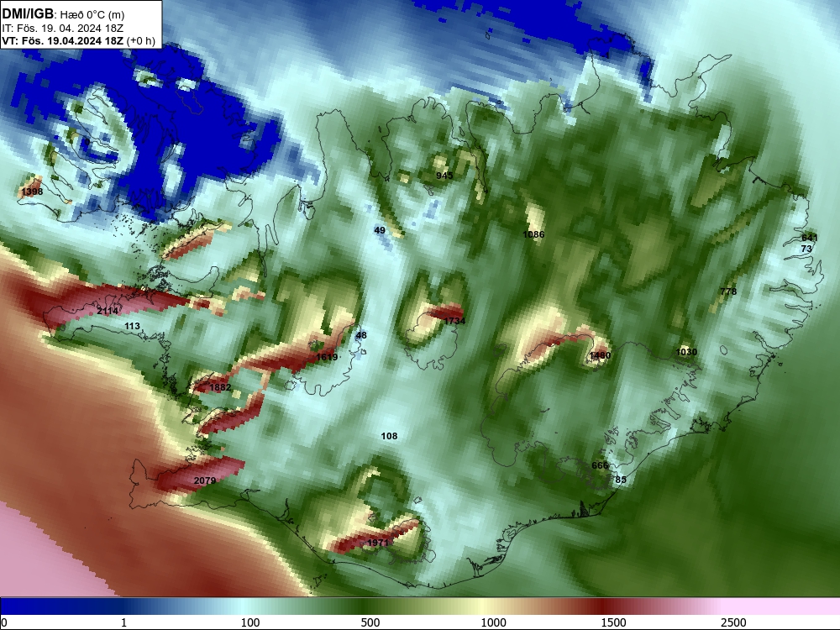The height and width of the screenshot is (630, 840).
Task: Click the 113 value label
Action: 133,326
